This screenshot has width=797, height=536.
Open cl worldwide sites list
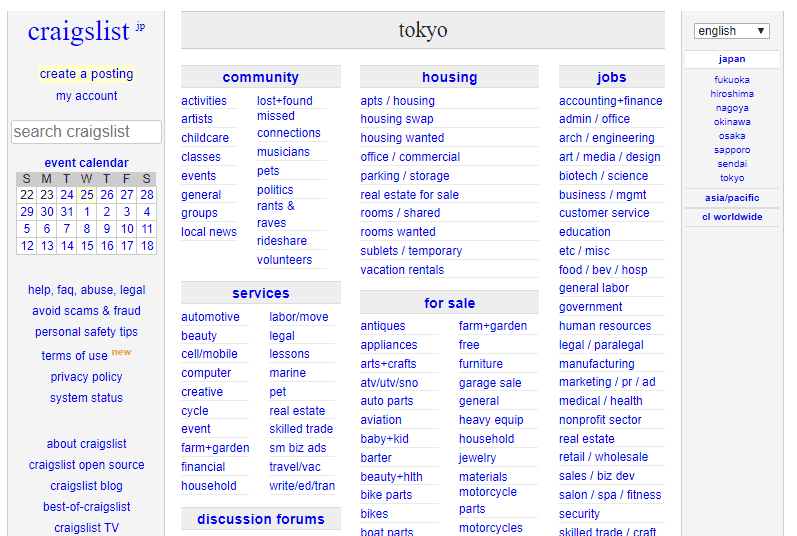tap(732, 217)
